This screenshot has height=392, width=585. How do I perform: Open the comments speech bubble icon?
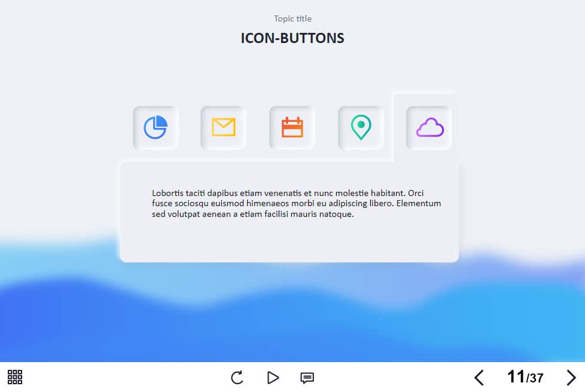pos(307,378)
